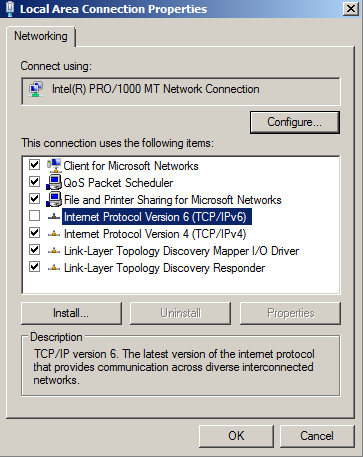Enable the Internet Protocol Version 6 checkbox
The width and height of the screenshot is (363, 457).
point(34,216)
